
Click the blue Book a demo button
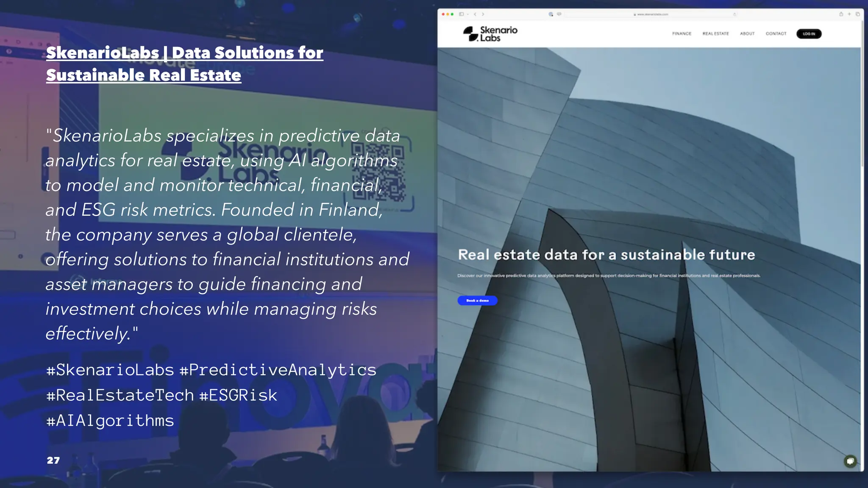pyautogui.click(x=477, y=300)
